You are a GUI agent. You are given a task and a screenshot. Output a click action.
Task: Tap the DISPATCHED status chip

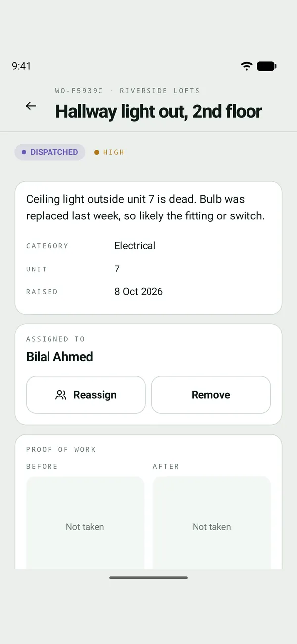(x=50, y=152)
